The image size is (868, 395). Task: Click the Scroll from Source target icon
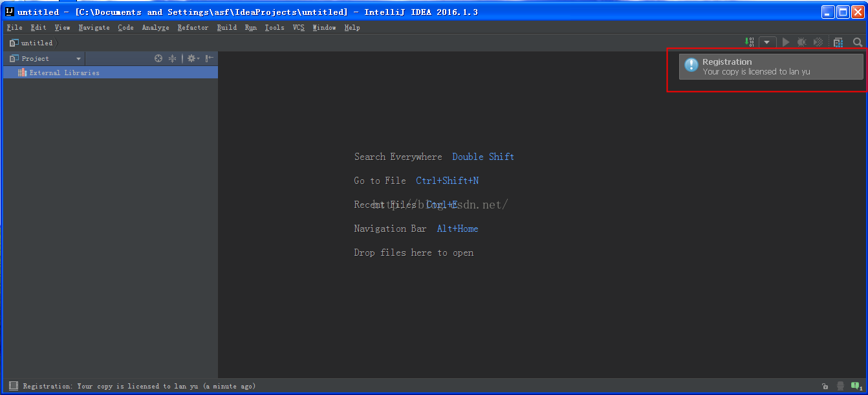[158, 58]
